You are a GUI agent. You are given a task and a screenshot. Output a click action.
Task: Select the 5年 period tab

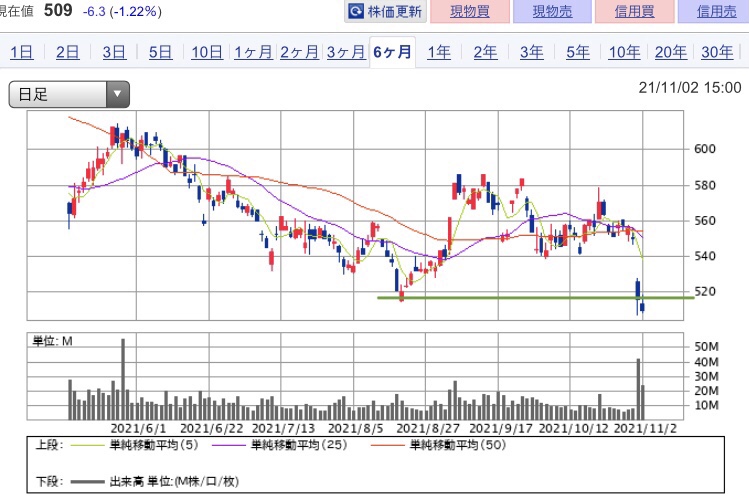578,52
